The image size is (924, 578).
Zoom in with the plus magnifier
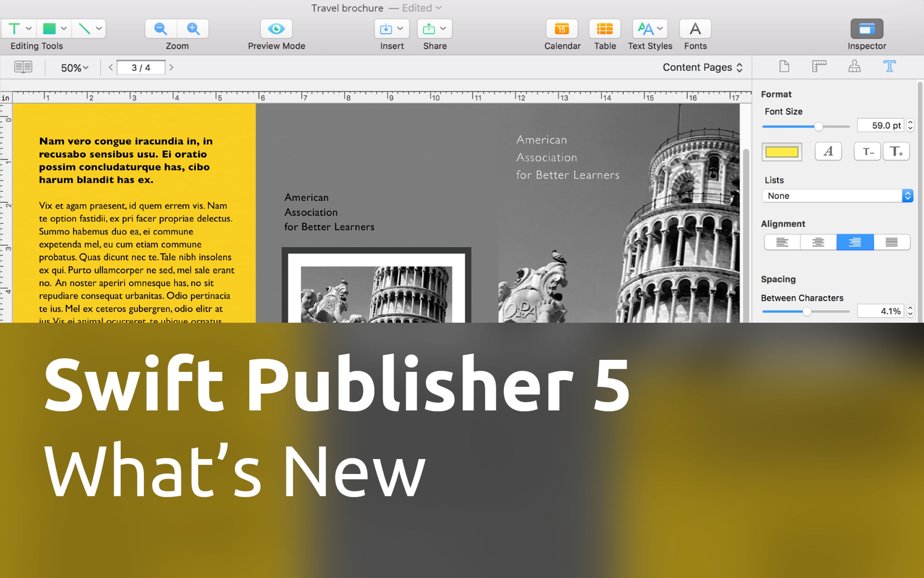[x=193, y=29]
